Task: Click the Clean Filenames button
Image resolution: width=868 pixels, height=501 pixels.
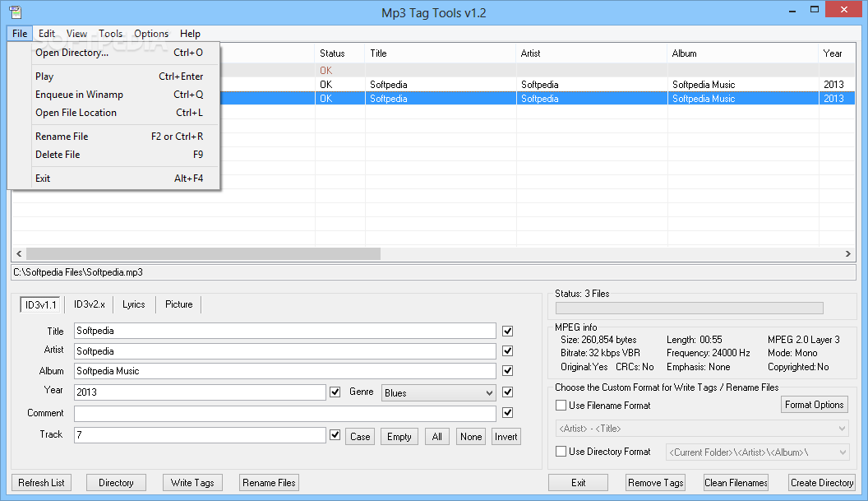Action: coord(736,483)
